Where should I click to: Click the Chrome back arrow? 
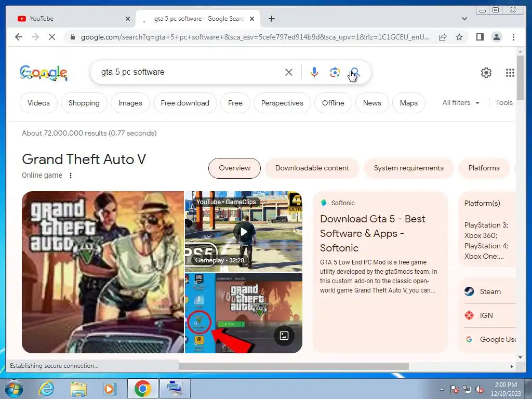coord(19,37)
